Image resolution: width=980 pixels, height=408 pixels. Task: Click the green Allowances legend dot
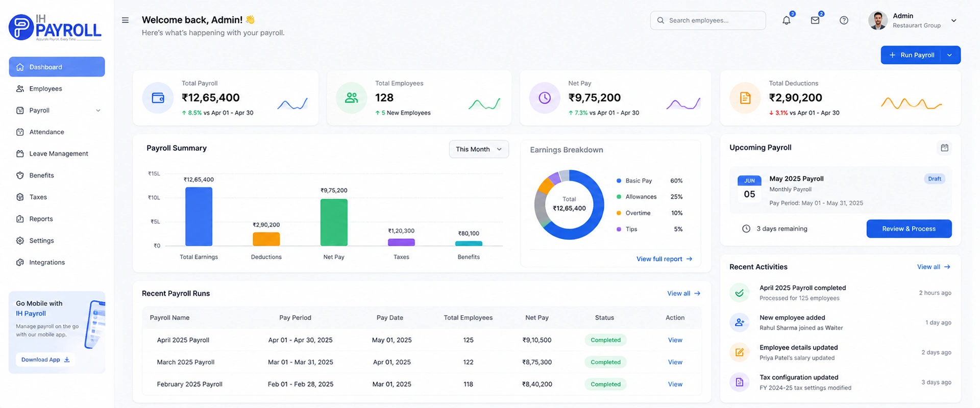click(x=619, y=197)
